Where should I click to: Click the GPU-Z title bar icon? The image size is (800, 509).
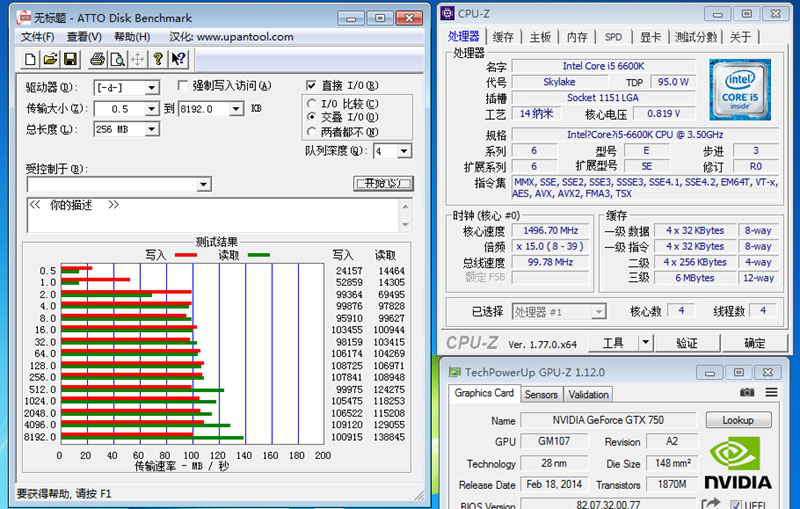coord(454,372)
